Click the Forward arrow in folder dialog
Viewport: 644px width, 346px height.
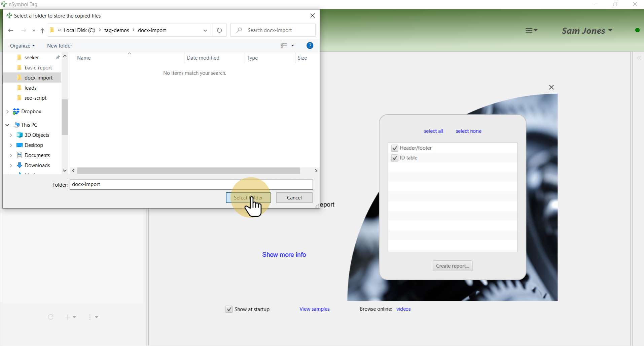pyautogui.click(x=24, y=30)
